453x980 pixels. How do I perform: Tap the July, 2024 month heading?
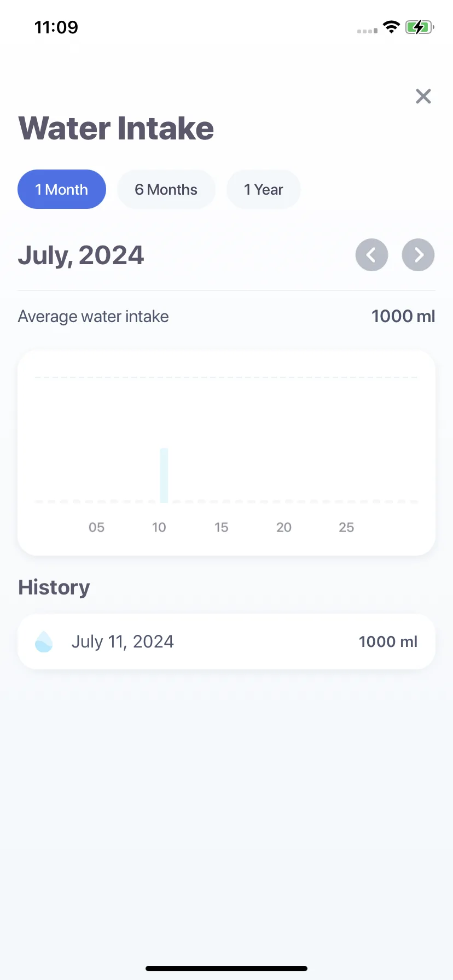[x=81, y=255]
